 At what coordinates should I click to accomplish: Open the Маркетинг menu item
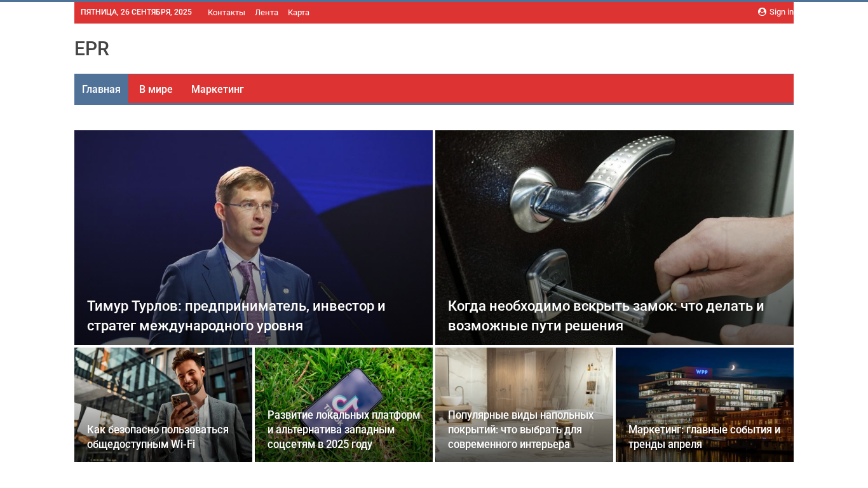(217, 89)
